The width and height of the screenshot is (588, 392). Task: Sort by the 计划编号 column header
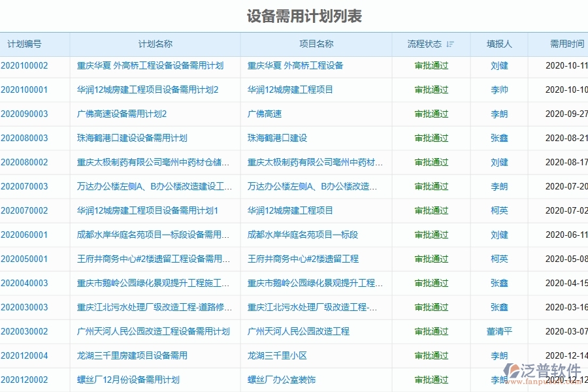click(x=25, y=44)
